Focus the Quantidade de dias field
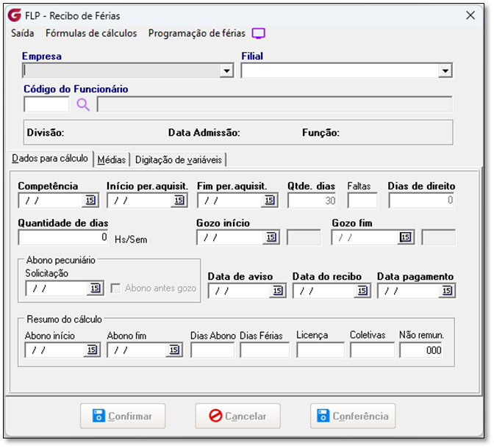Image resolution: width=494 pixels, height=448 pixels. tap(63, 237)
